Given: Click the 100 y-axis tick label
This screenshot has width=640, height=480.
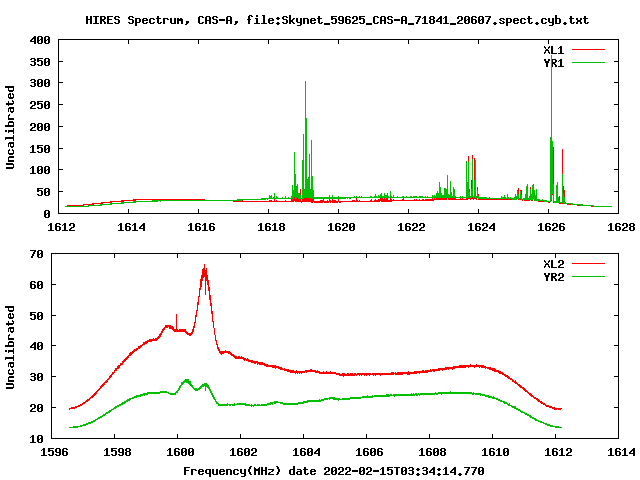Looking at the screenshot, I should 40,170.
